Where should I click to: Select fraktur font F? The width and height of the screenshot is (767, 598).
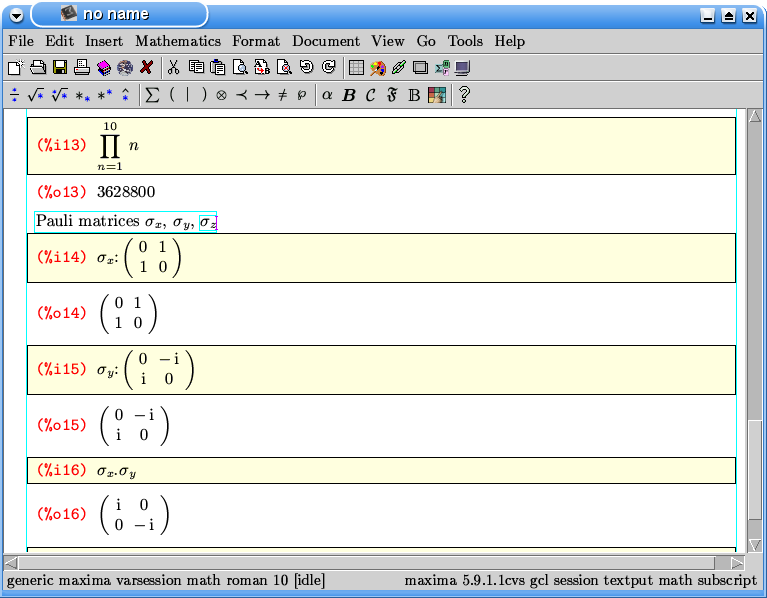(392, 95)
